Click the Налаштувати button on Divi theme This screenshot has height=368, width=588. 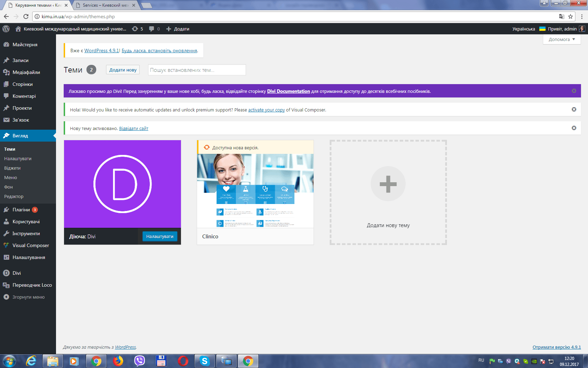[x=160, y=236]
